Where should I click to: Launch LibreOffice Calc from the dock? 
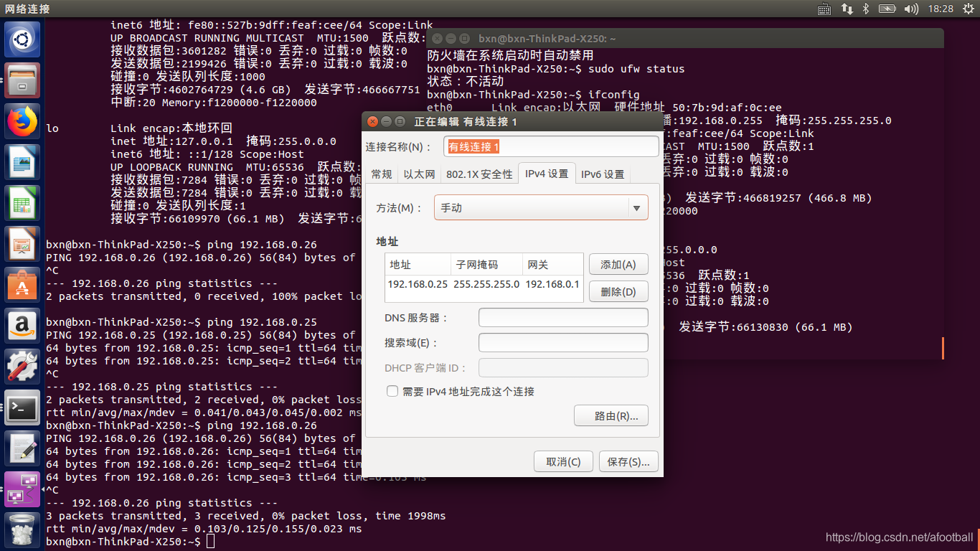point(22,203)
